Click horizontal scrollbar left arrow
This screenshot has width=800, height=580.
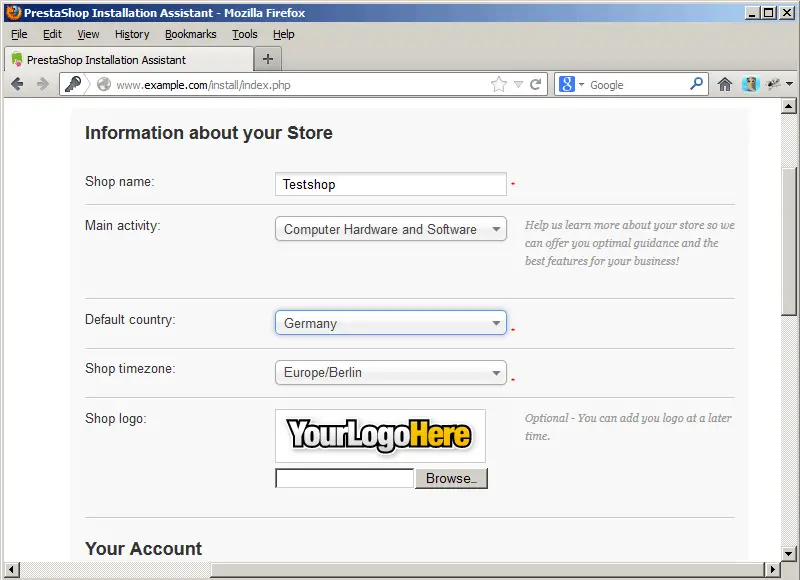click(x=11, y=569)
